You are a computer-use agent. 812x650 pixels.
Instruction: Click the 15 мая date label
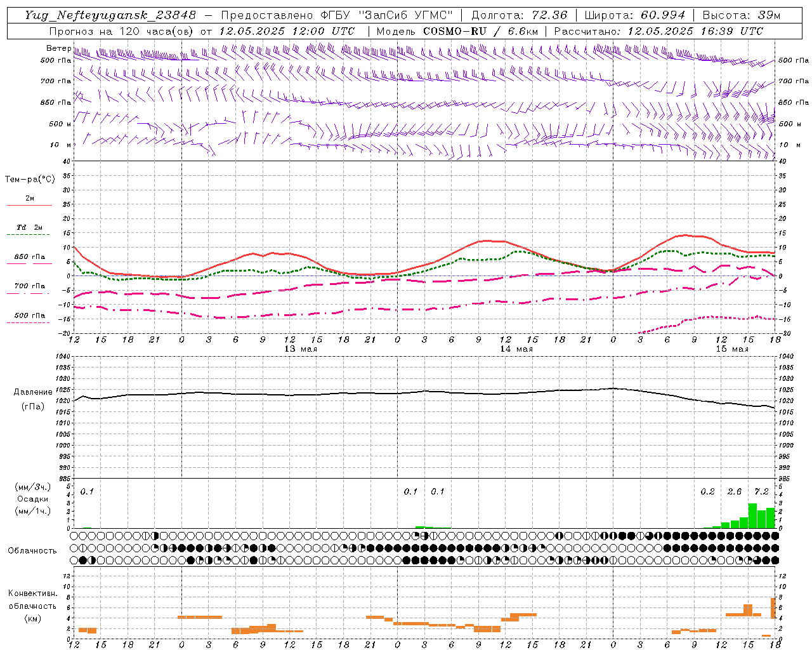point(732,349)
